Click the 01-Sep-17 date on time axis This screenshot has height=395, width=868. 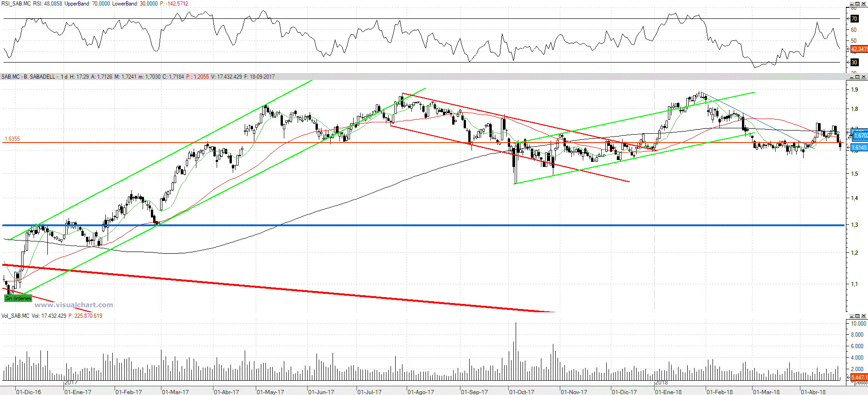pyautogui.click(x=474, y=392)
